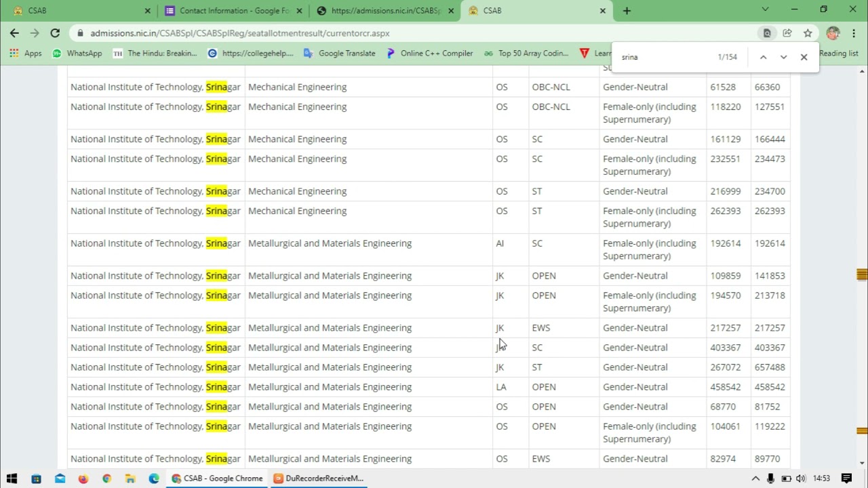This screenshot has height=488, width=868.
Task: Open the Chrome profile avatar
Action: pos(833,33)
